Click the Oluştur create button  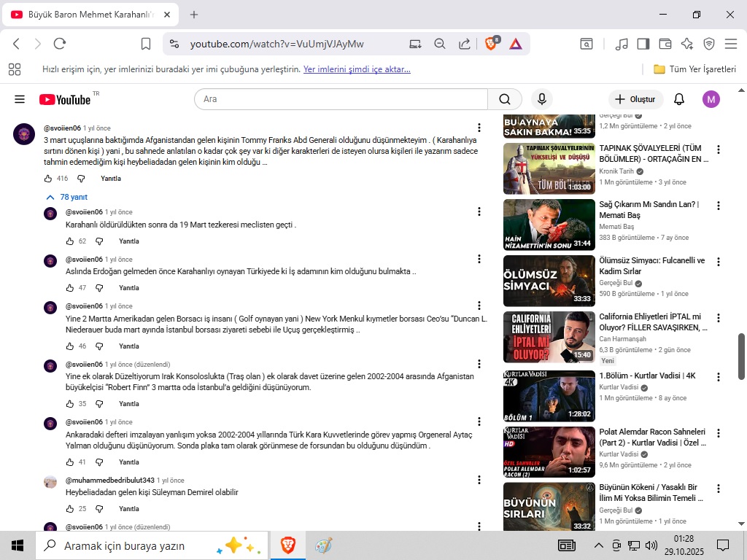pos(635,99)
